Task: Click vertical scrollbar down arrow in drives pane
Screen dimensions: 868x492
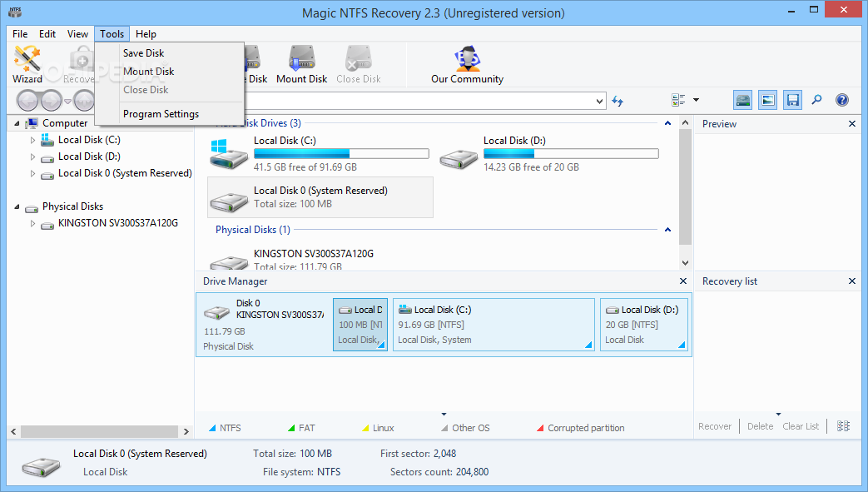Action: (685, 262)
